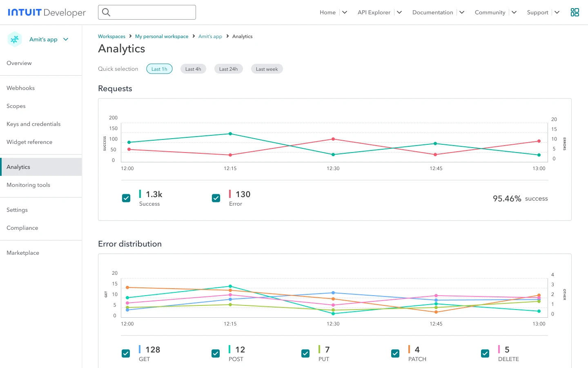Screen dimensions: 588x368
Task: Click the 12:15 success peak data point
Action: (x=230, y=134)
